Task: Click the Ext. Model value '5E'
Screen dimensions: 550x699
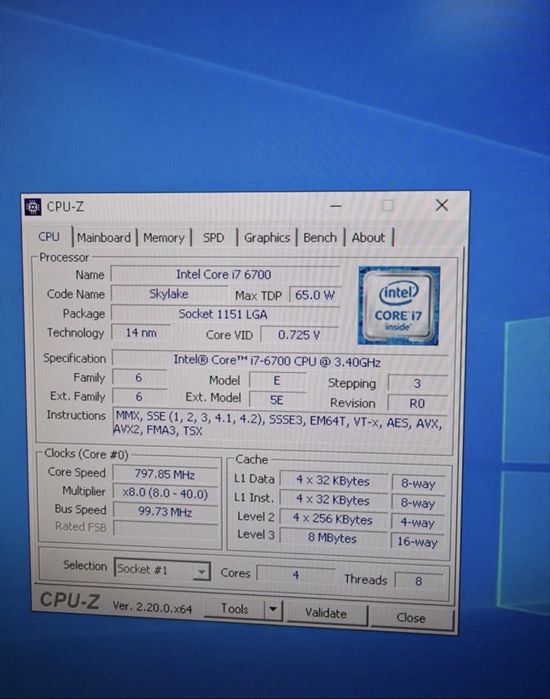Action: (x=277, y=400)
